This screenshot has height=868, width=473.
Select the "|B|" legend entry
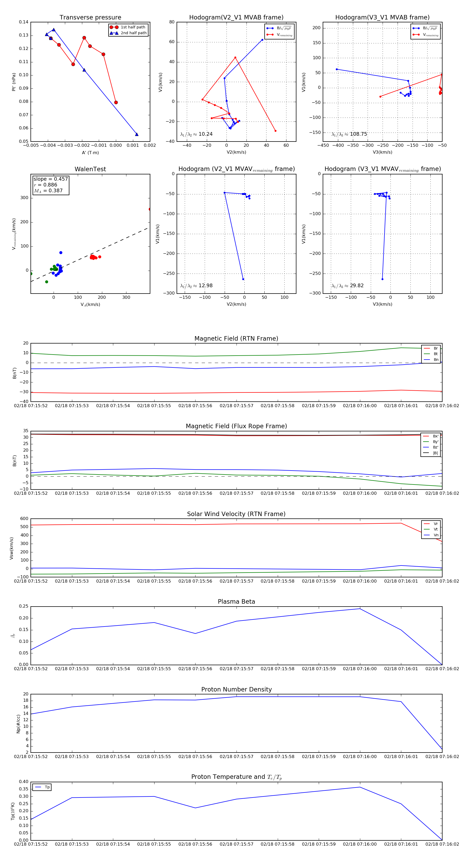(x=431, y=453)
